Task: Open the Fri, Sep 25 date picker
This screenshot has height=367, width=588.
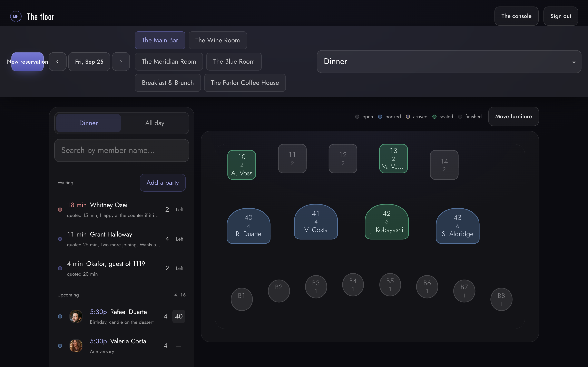Action: click(x=89, y=62)
